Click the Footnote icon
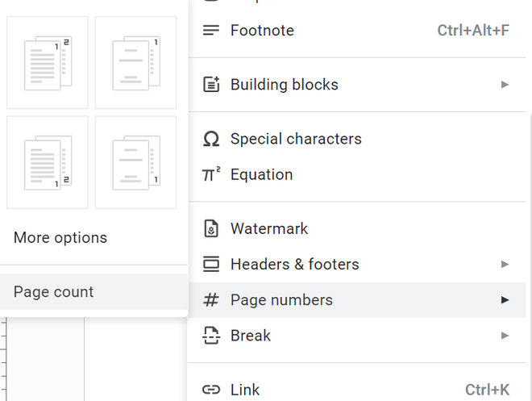Viewport: 532px width, 401px height. [211, 31]
